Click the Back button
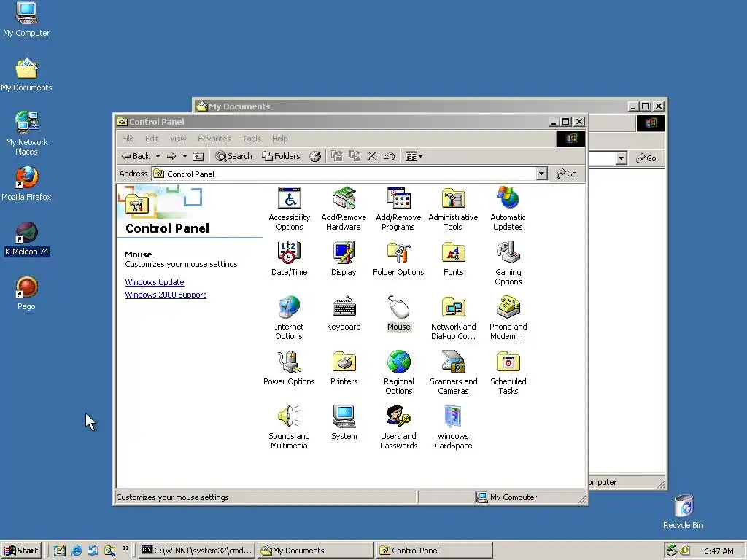This screenshot has width=747, height=560. pyautogui.click(x=135, y=156)
